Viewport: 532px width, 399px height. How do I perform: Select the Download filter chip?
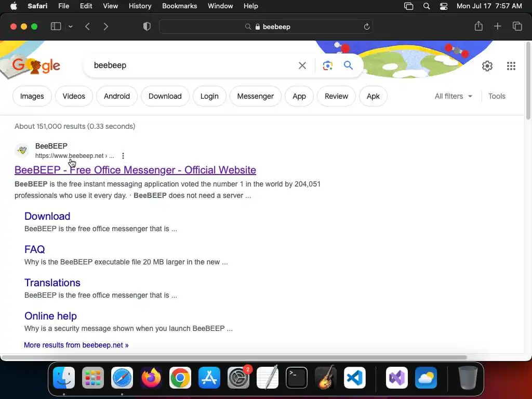tap(165, 96)
